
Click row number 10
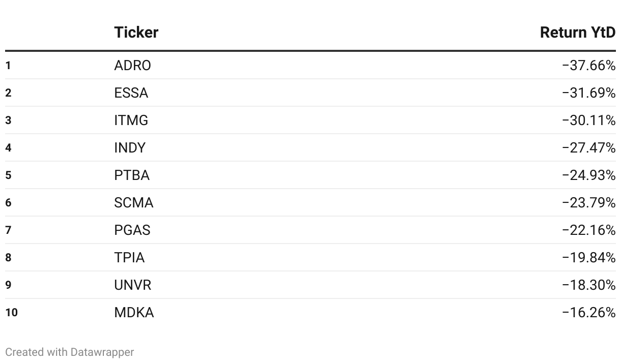click(11, 313)
